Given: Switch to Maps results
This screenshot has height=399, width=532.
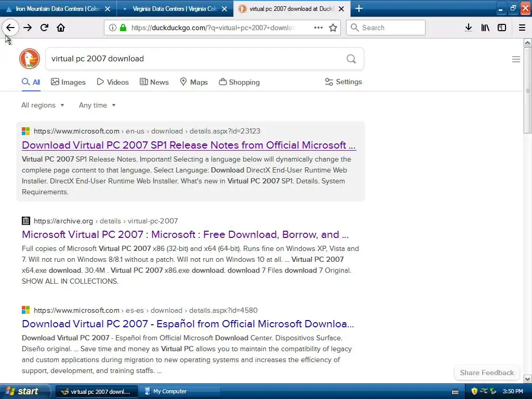Looking at the screenshot, I should pyautogui.click(x=194, y=82).
